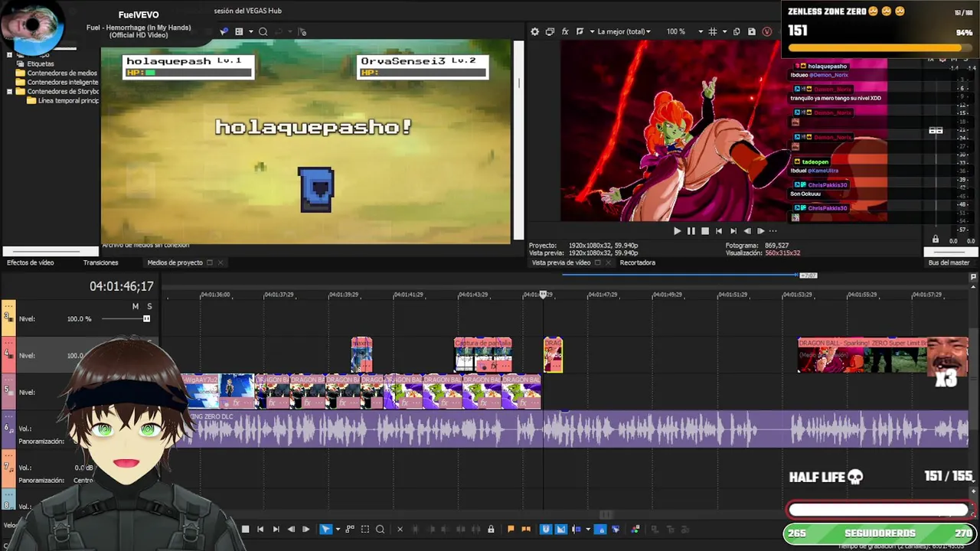The image size is (980, 551).
Task: Select Zoom edit tool magnifier
Action: coord(380,529)
